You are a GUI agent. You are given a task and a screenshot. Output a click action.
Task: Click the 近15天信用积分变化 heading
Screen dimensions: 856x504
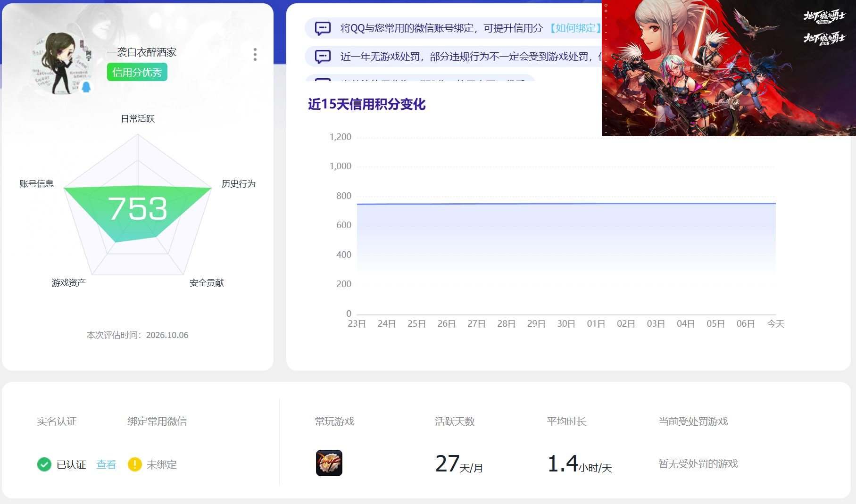click(x=367, y=104)
